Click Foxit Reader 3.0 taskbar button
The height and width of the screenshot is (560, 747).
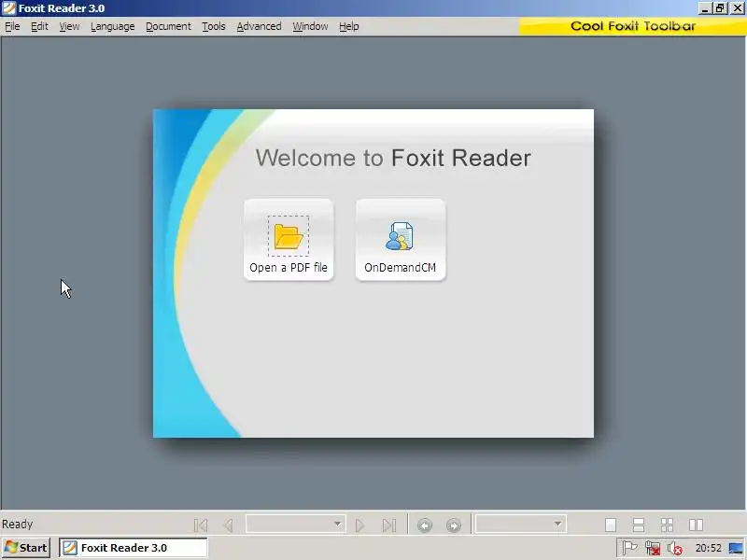133,548
